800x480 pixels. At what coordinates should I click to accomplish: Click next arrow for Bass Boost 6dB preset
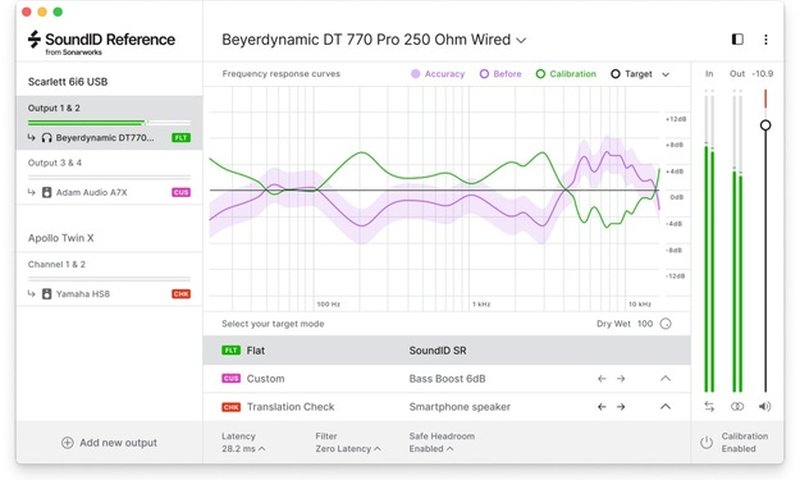coord(620,379)
